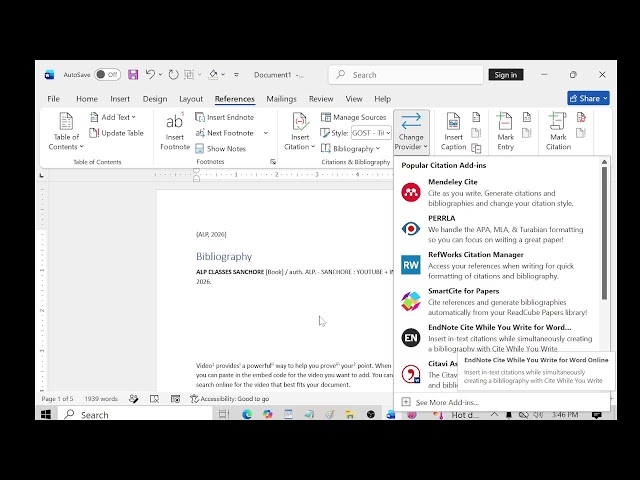Image resolution: width=640 pixels, height=480 pixels.
Task: Switch to the Mailings tab
Action: point(281,99)
